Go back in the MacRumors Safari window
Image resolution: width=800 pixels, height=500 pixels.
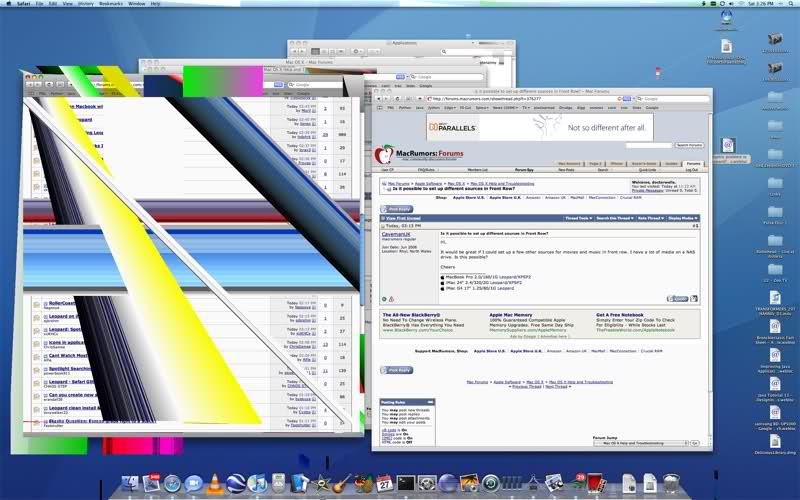(379, 99)
